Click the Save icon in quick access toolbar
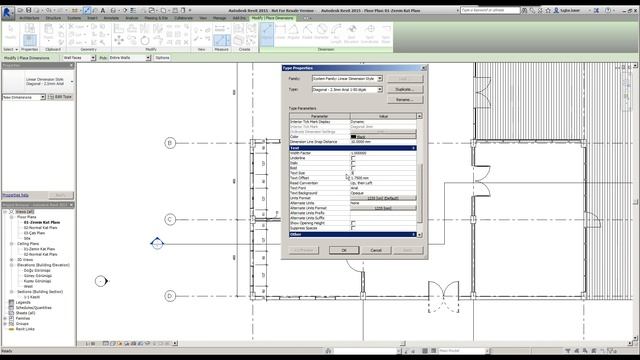 coord(29,10)
